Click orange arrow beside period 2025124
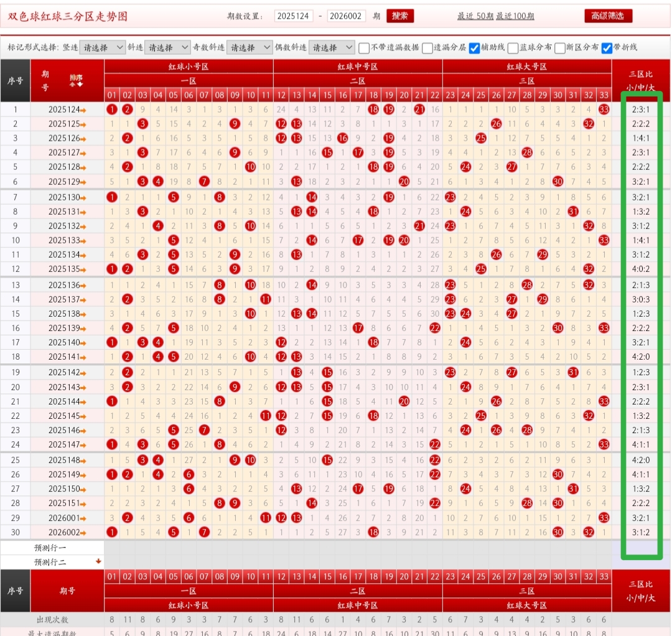This screenshot has width=672, height=636. point(83,110)
